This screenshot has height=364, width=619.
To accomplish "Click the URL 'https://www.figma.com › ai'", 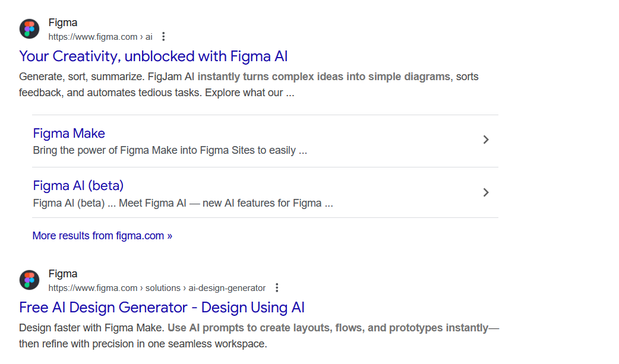I will 100,37.
